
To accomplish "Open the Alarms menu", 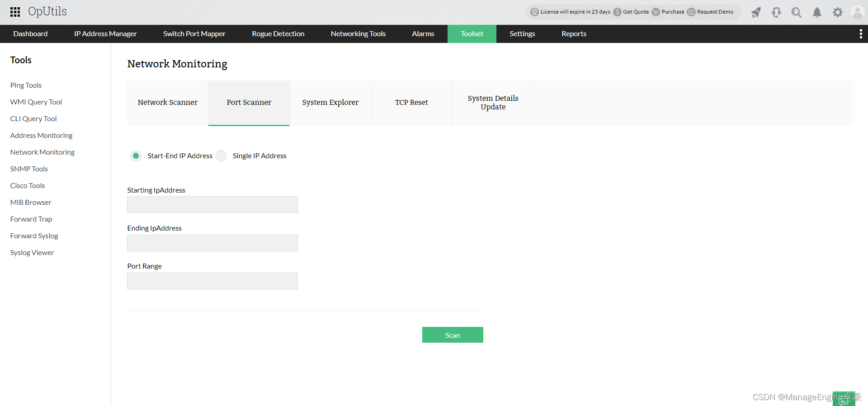I will click(423, 34).
